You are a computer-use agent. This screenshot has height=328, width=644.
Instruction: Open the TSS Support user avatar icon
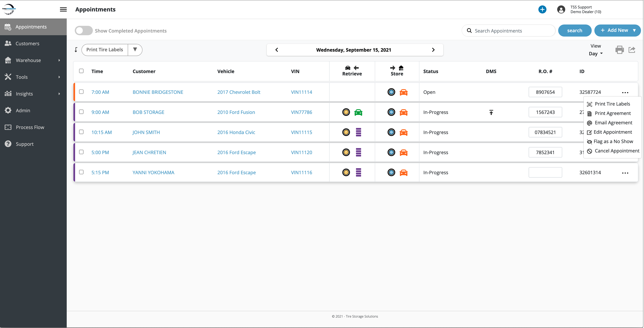coord(561,10)
